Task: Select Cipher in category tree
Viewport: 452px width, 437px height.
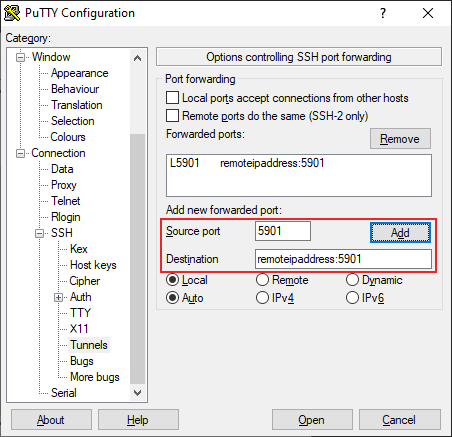Action: tap(84, 281)
